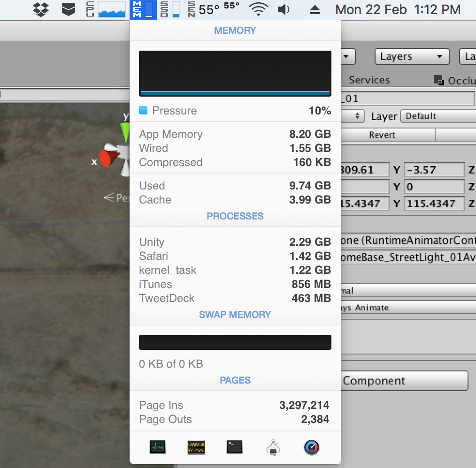The width and height of the screenshot is (476, 468).
Task: Click the Pressure 10% value
Action: tap(320, 110)
